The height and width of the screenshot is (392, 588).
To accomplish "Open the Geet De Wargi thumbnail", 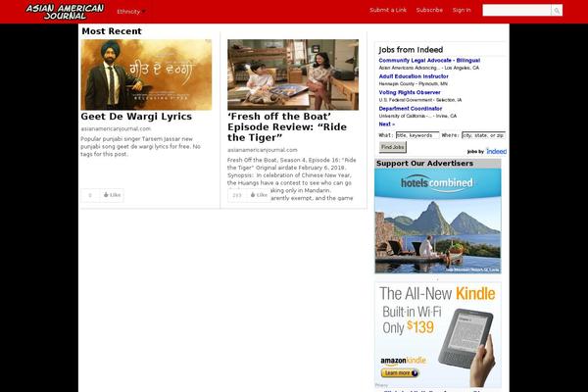I will (x=146, y=74).
